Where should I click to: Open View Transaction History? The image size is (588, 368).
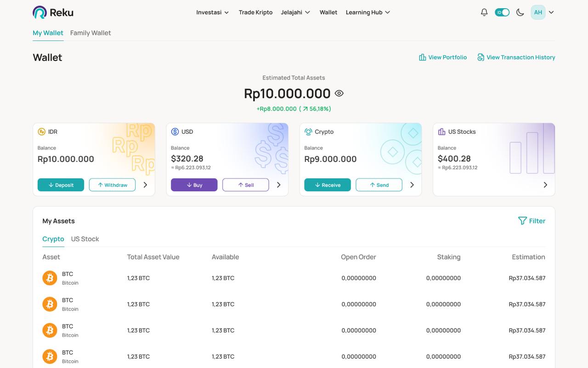tap(516, 57)
